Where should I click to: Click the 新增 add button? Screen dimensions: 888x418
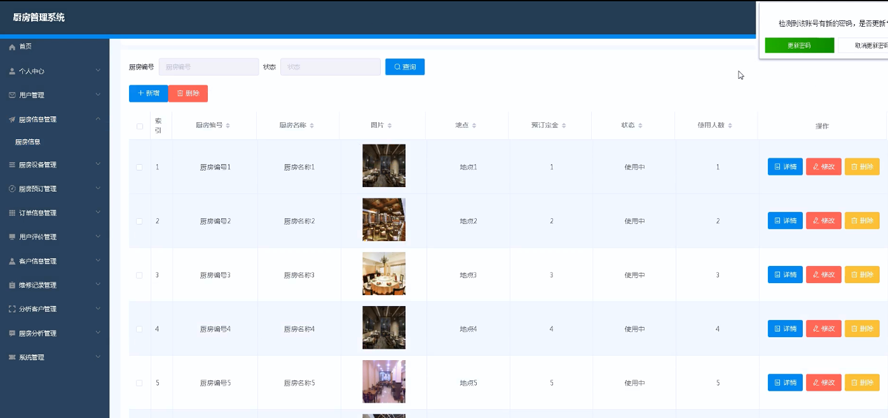tap(148, 93)
